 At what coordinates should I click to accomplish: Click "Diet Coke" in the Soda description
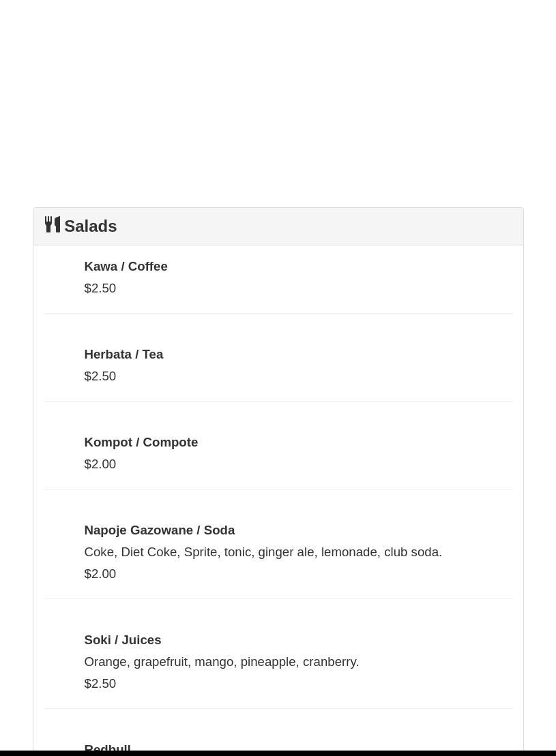[149, 552]
